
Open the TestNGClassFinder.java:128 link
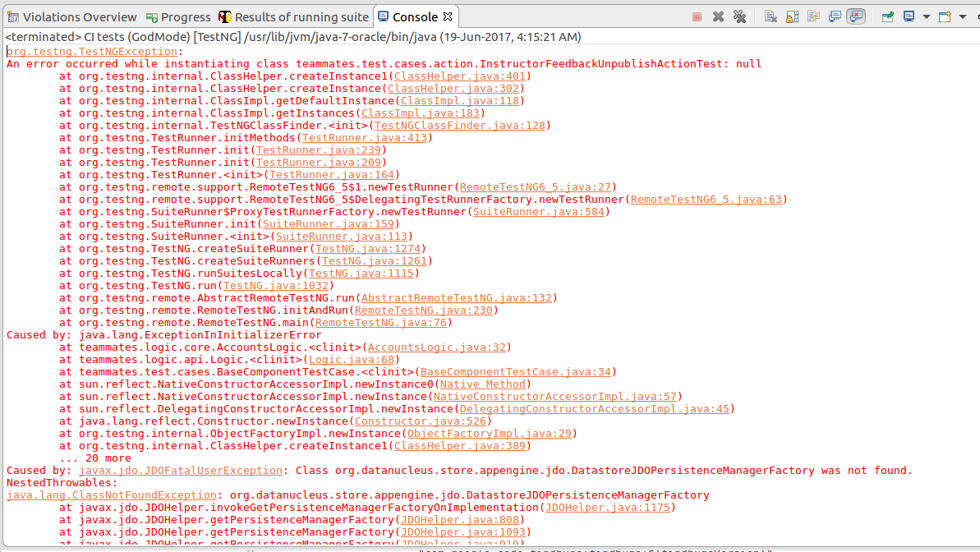(x=460, y=126)
